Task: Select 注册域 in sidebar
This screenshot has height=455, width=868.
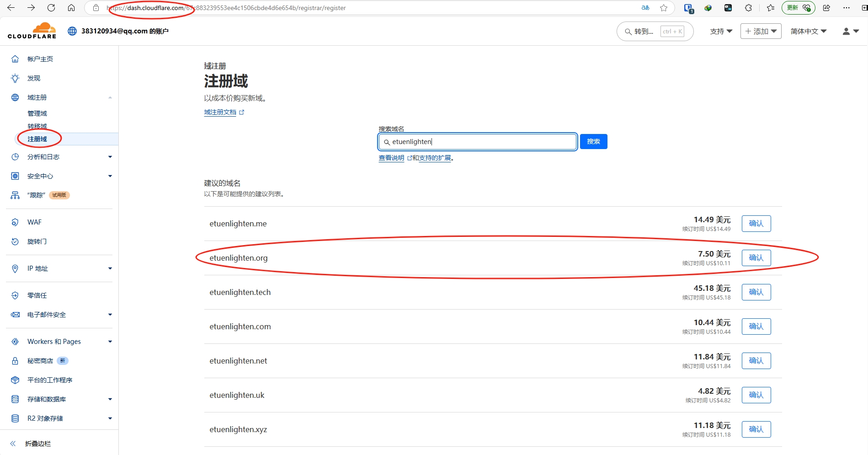Action: 37,139
